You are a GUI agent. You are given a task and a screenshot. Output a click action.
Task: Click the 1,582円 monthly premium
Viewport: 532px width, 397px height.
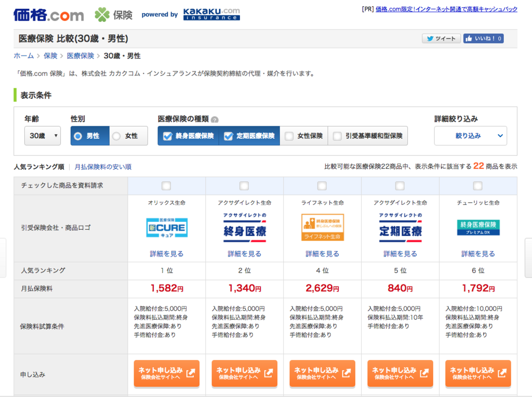point(167,288)
